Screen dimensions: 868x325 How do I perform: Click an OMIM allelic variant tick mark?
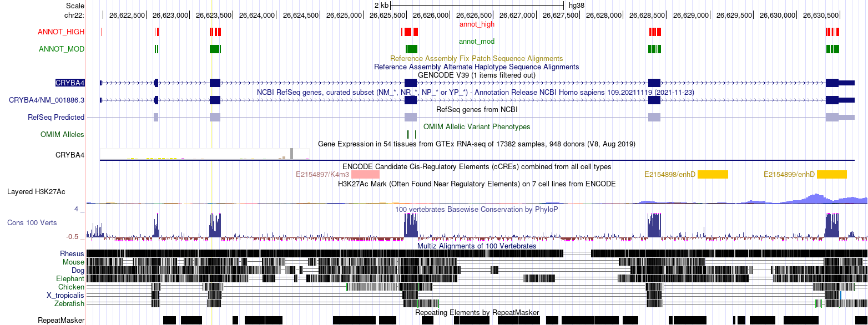click(x=408, y=134)
